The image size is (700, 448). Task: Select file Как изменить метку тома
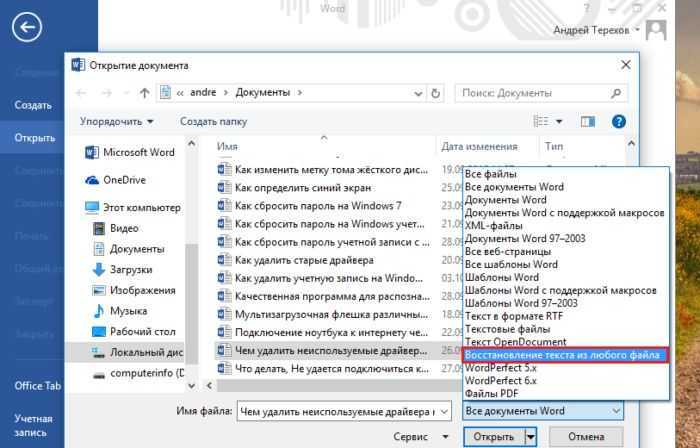tap(322, 170)
